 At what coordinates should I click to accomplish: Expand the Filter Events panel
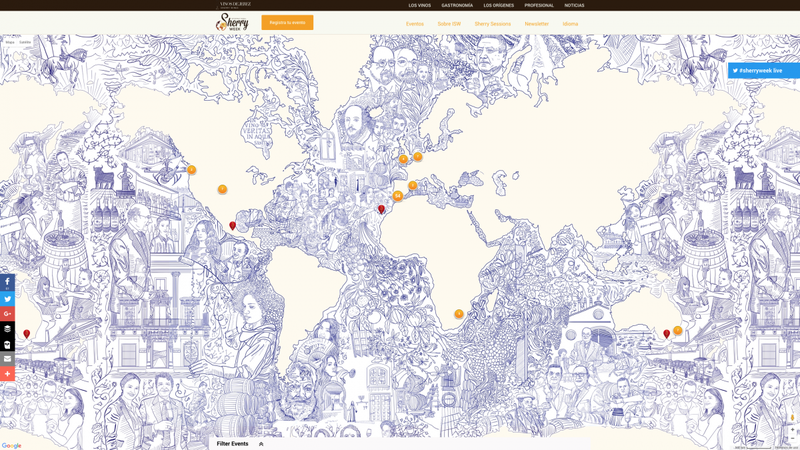point(240,443)
